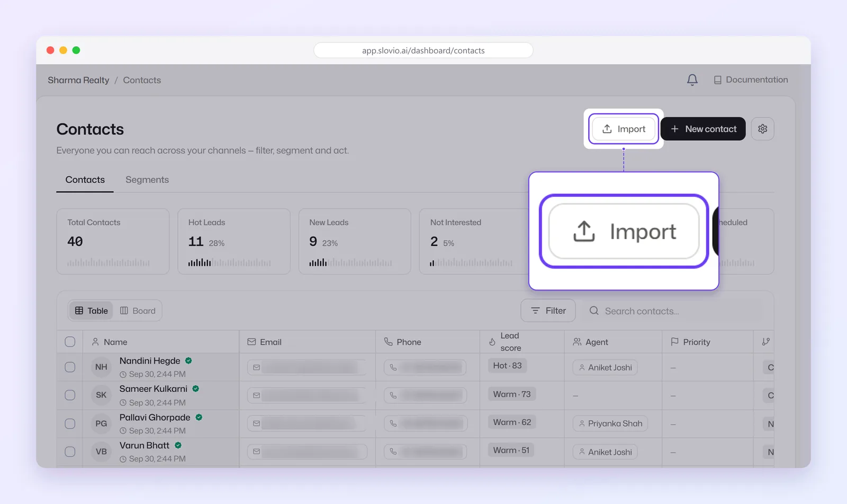Go to Sharma Realty breadcrumb
This screenshot has height=504, width=847.
(78, 80)
